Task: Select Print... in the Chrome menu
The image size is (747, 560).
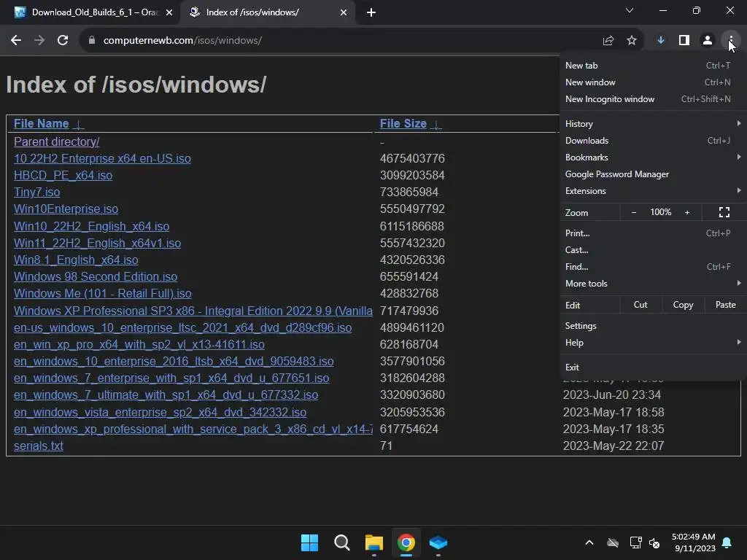Action: coord(653,233)
